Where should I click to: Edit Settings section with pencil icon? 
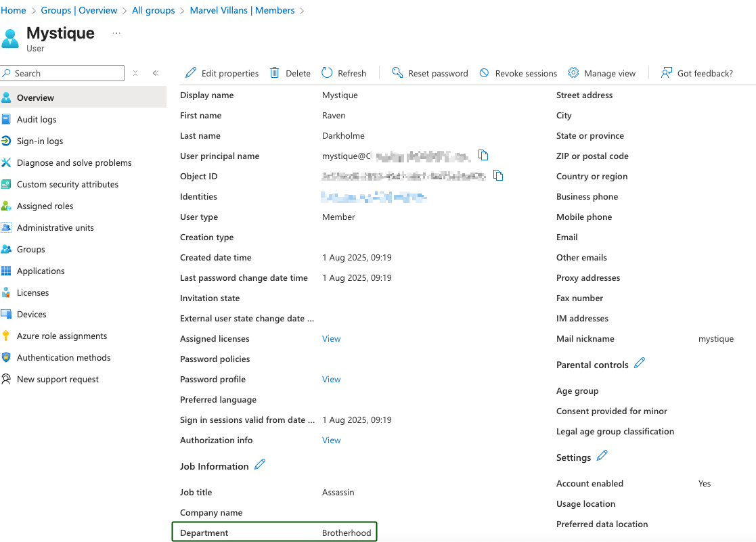(x=602, y=455)
